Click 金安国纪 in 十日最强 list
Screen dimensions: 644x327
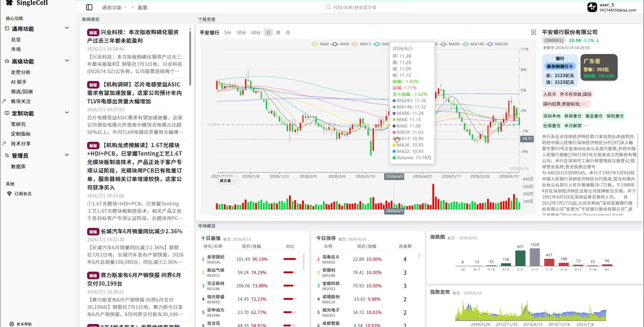click(x=215, y=257)
